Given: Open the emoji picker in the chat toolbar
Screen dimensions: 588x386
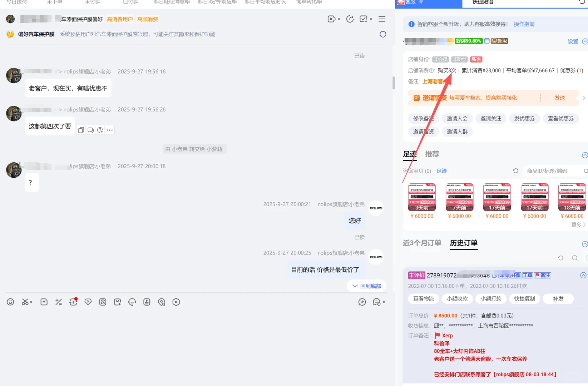Looking at the screenshot, I should pyautogui.click(x=10, y=302).
